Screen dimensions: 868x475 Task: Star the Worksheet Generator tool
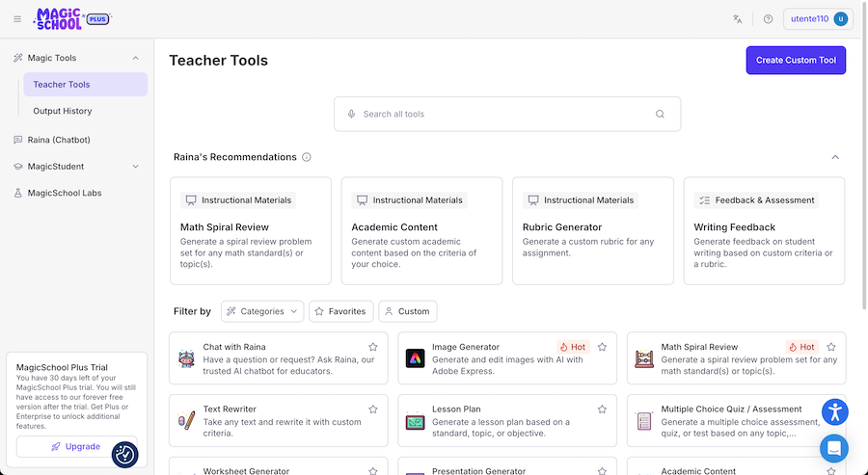click(x=373, y=471)
